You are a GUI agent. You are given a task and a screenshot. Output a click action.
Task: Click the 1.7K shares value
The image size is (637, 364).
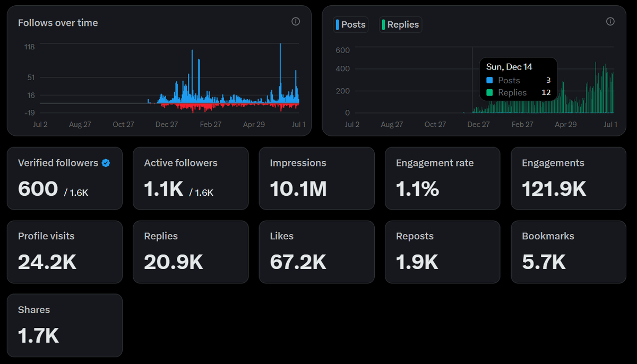(x=38, y=335)
